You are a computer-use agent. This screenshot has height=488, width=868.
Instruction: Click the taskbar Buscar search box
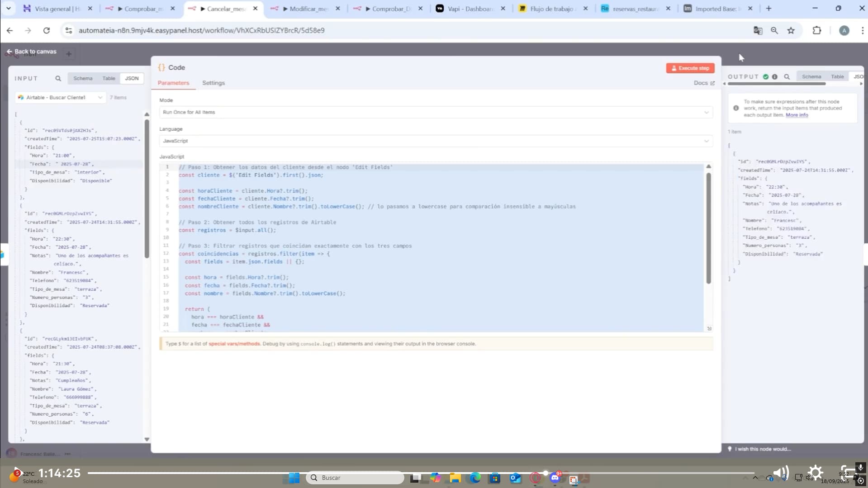(355, 478)
